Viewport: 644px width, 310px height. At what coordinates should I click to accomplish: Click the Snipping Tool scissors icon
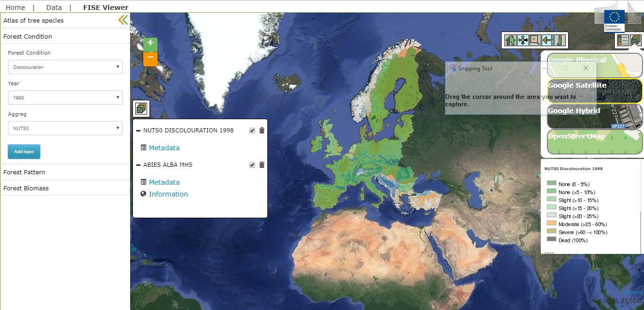point(453,68)
